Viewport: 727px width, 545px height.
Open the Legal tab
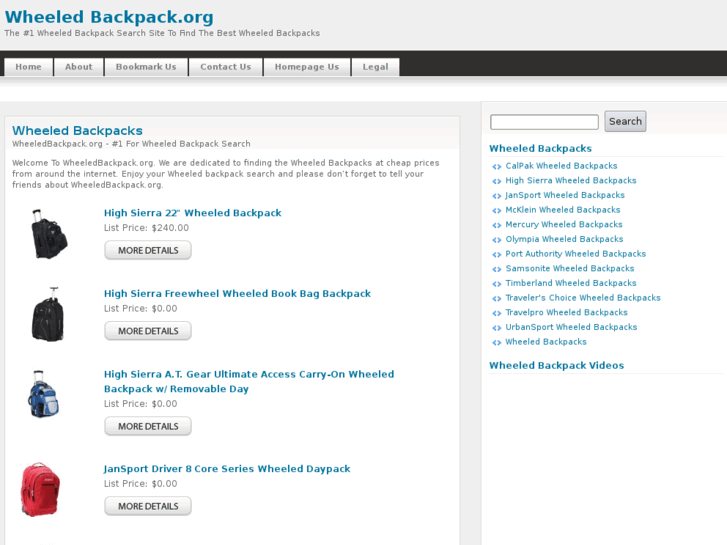(x=375, y=67)
